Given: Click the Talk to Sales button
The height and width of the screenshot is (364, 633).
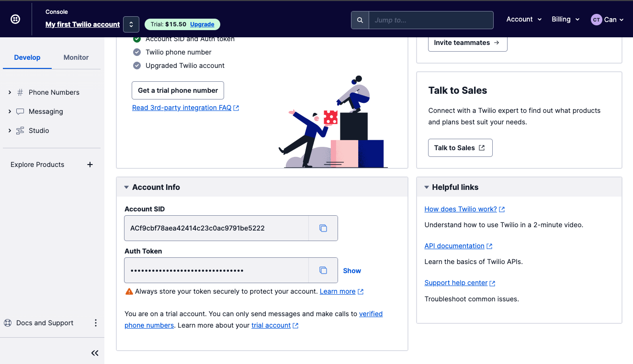Looking at the screenshot, I should (x=460, y=148).
